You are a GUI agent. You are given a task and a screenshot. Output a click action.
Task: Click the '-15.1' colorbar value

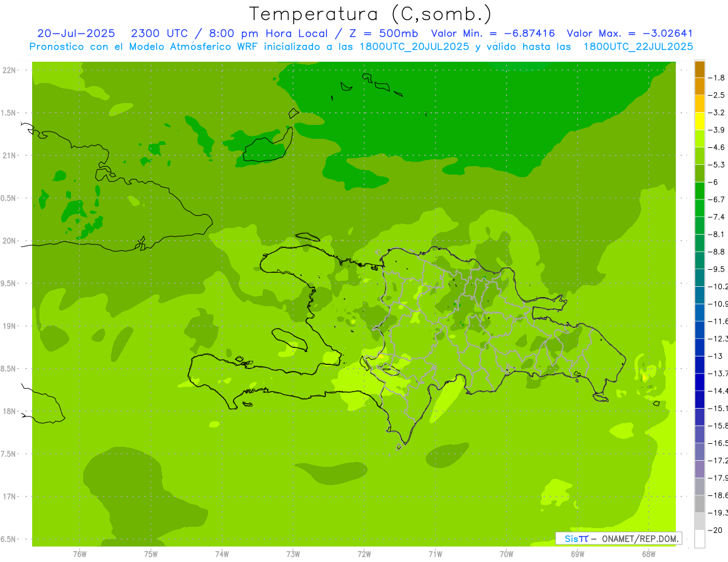pyautogui.click(x=718, y=407)
